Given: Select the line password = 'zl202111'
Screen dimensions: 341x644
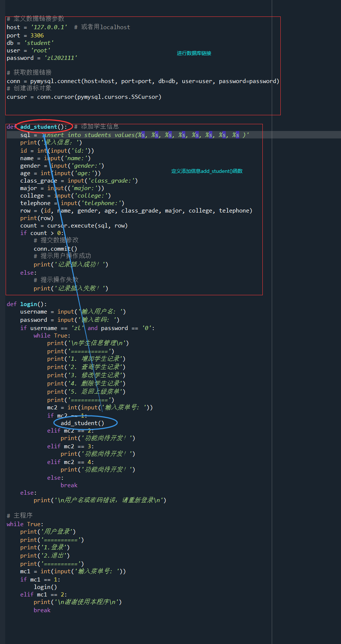Looking at the screenshot, I should (x=42, y=58).
